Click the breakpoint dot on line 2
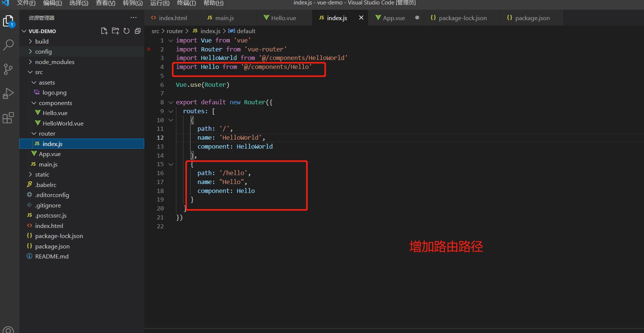 [x=149, y=49]
